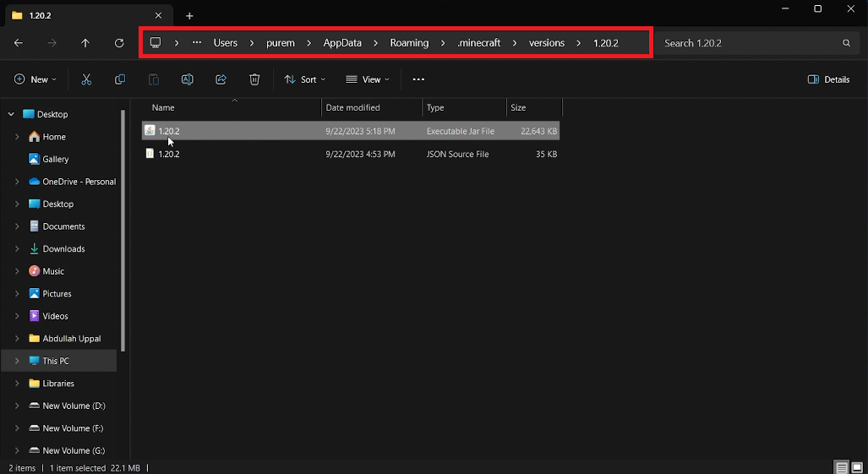Expand the hidden path ellipsis in address bar
Viewport: 868px width, 474px height.
point(197,42)
